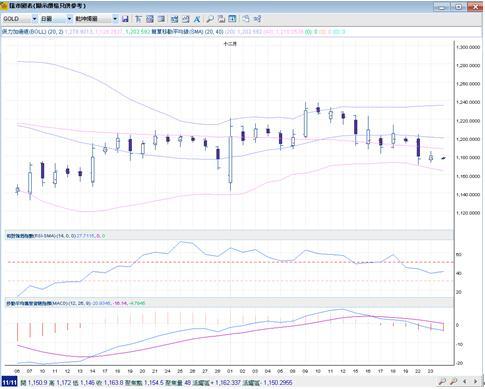Click the letter A text annotation icon
Screen dimensions: 485x389
click(x=197, y=19)
